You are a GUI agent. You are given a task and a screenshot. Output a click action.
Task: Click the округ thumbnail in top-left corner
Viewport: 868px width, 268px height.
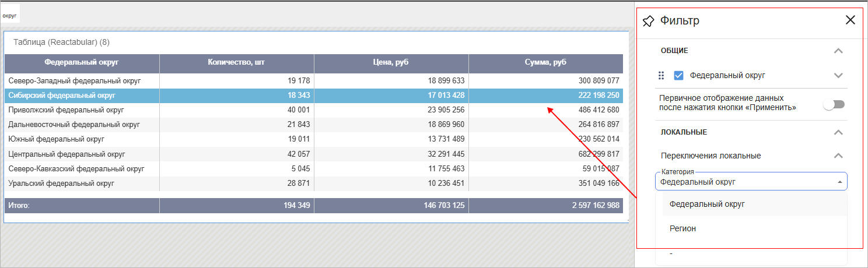click(x=10, y=14)
